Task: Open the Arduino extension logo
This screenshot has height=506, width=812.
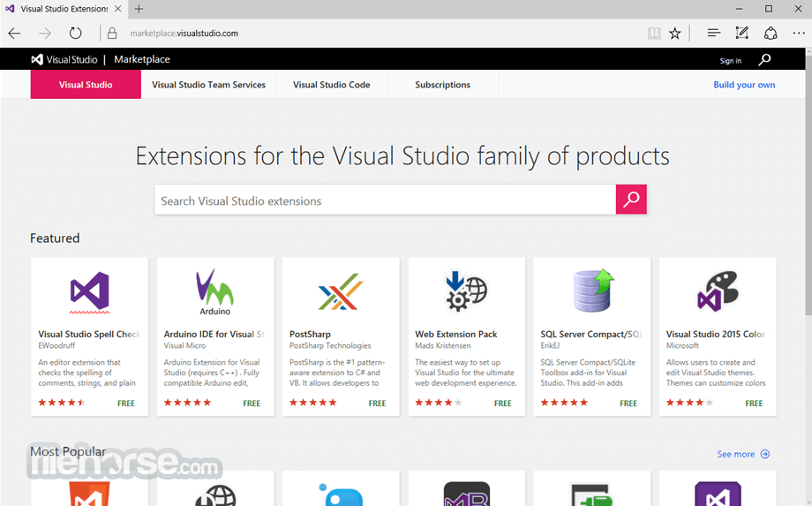Action: point(214,292)
